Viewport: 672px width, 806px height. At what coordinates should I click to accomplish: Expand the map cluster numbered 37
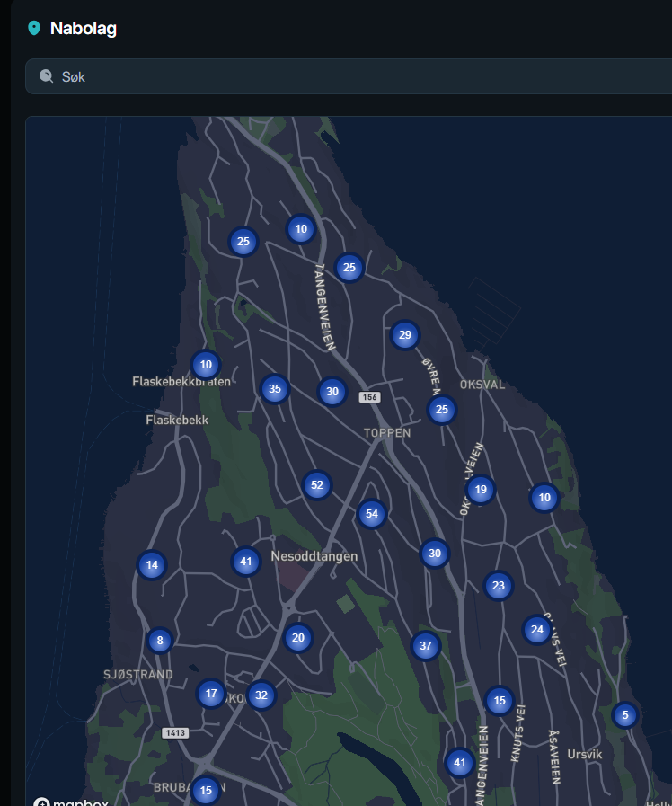pyautogui.click(x=426, y=645)
